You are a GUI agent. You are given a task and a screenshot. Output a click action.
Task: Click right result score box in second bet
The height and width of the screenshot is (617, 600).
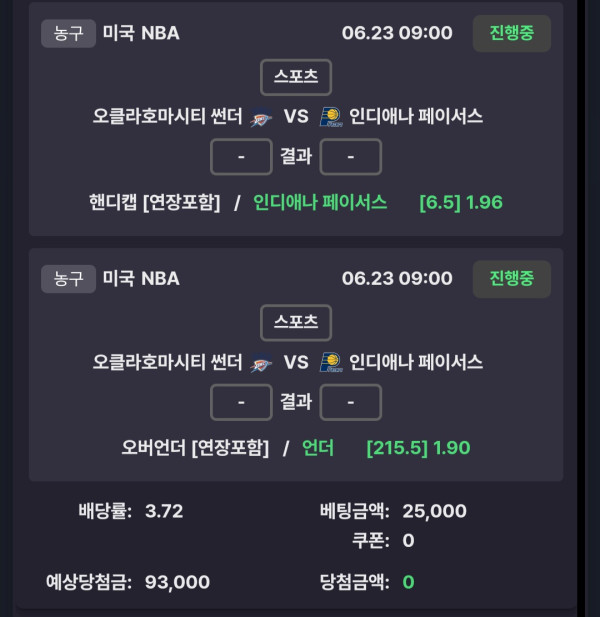pos(351,402)
